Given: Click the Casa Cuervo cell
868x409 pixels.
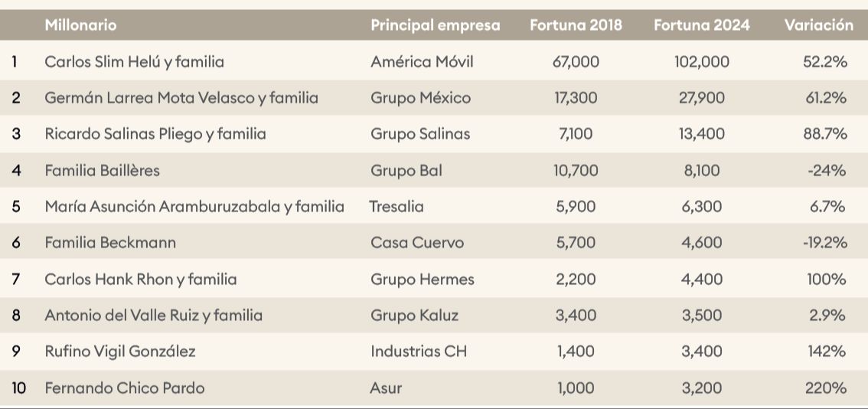Looking at the screenshot, I should (x=416, y=243).
